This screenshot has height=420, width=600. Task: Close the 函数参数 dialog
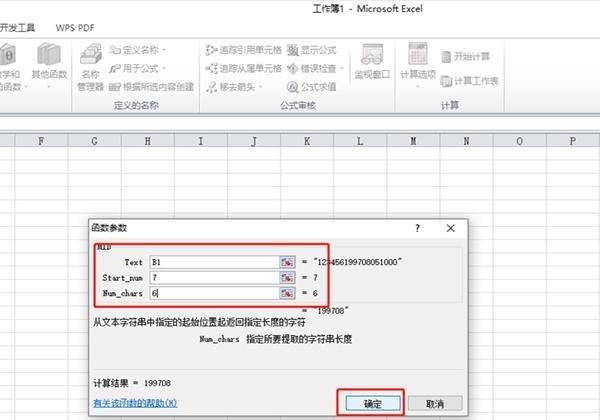[x=450, y=228]
